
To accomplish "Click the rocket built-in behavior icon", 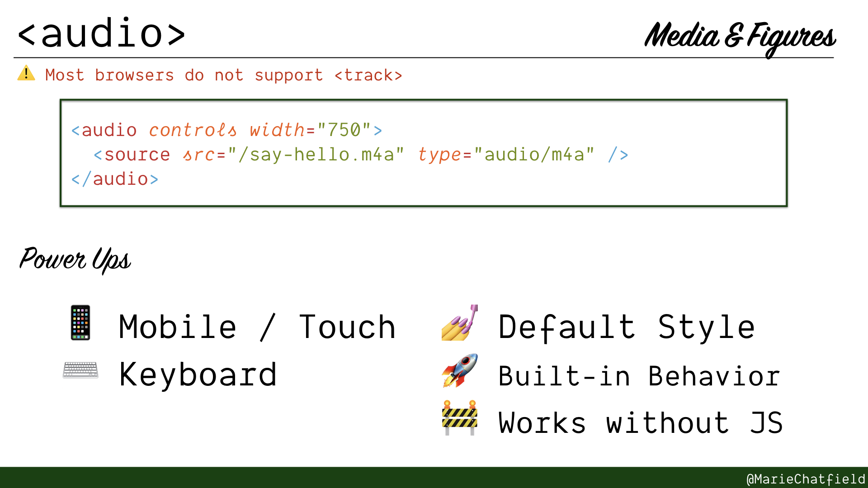I will pos(462,372).
